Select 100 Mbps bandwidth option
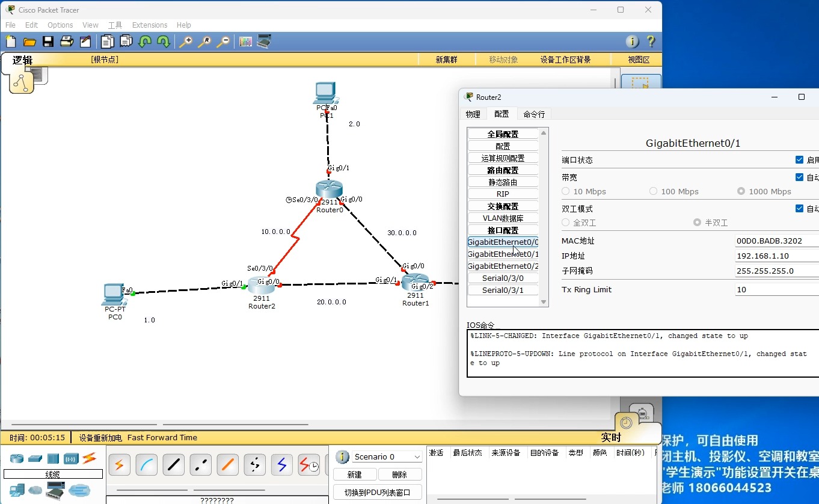Image resolution: width=819 pixels, height=504 pixels. [x=654, y=191]
